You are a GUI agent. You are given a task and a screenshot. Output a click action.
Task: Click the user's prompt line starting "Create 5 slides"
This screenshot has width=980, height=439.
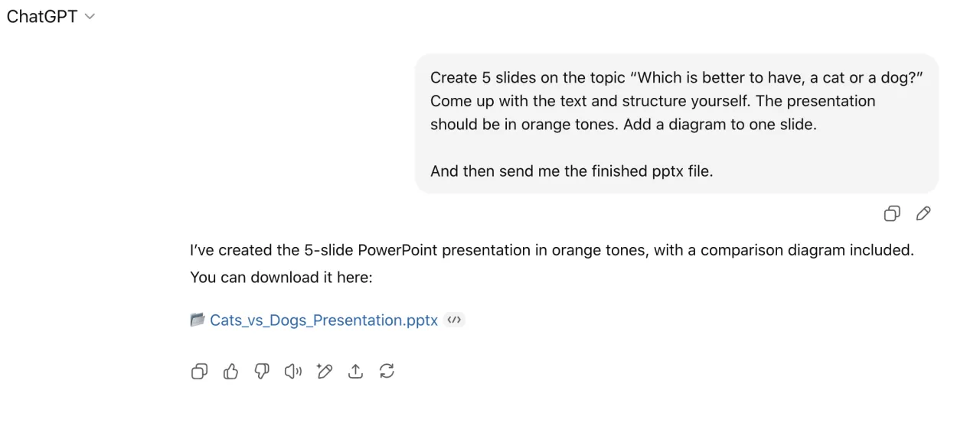point(675,77)
